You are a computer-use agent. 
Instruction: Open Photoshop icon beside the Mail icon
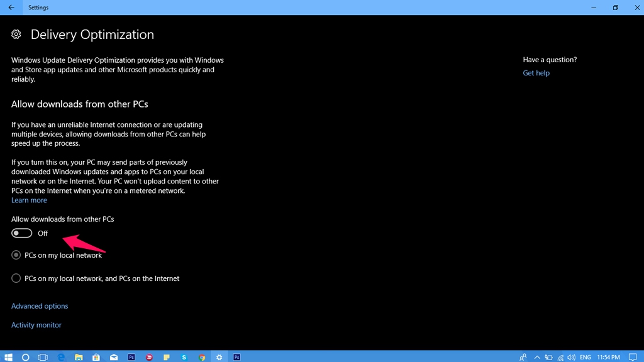coord(131,357)
